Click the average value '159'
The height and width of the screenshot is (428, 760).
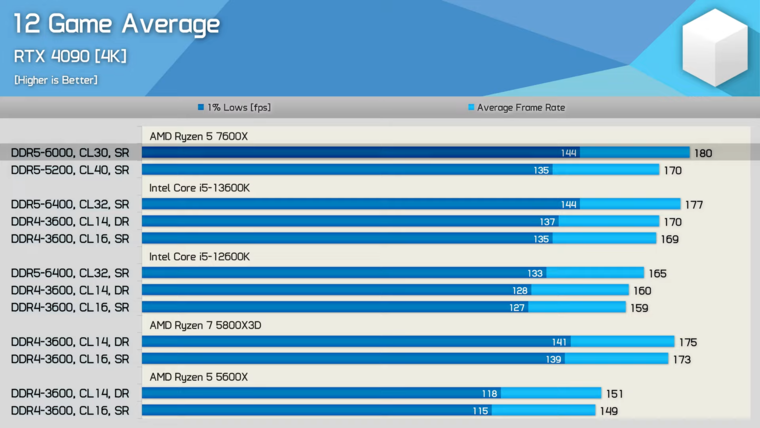point(639,308)
